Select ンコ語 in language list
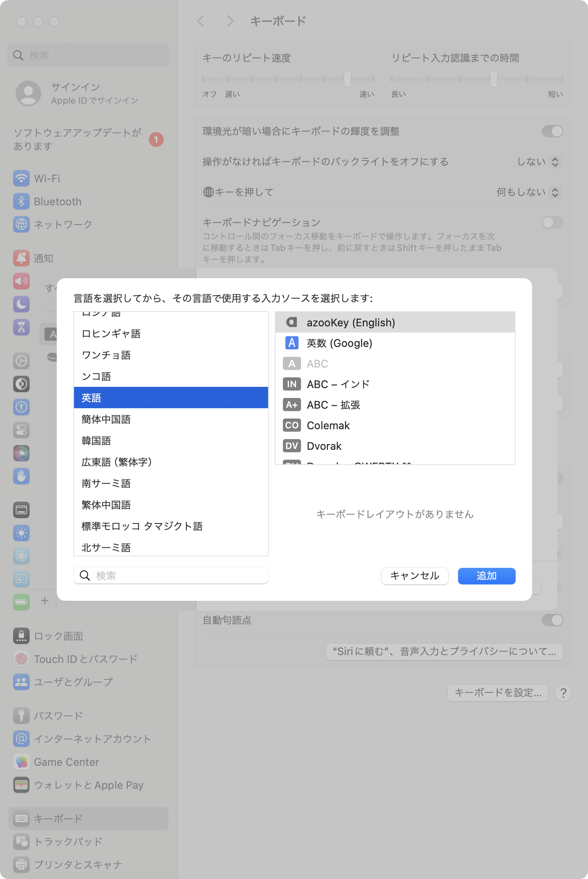 [x=171, y=377]
